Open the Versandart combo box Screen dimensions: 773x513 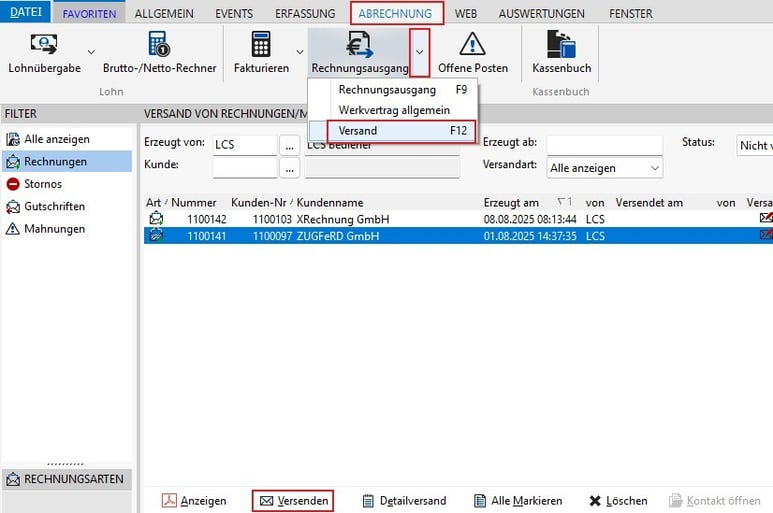605,168
